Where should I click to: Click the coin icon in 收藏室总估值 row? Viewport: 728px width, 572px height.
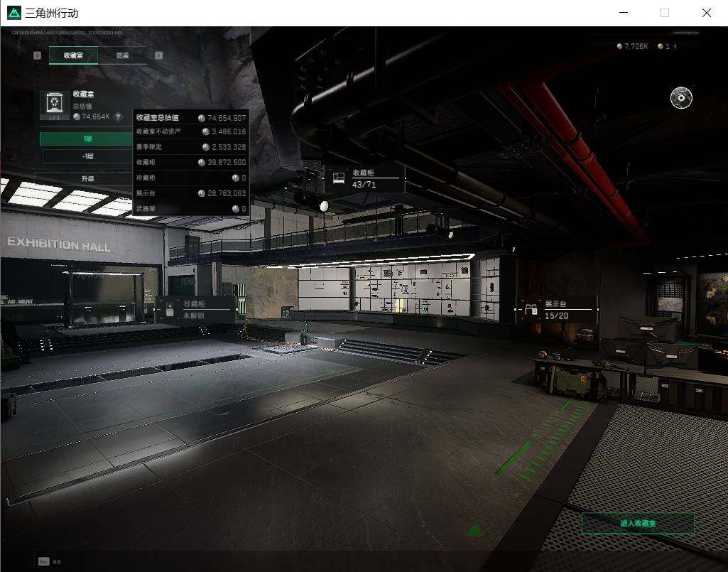coord(202,118)
